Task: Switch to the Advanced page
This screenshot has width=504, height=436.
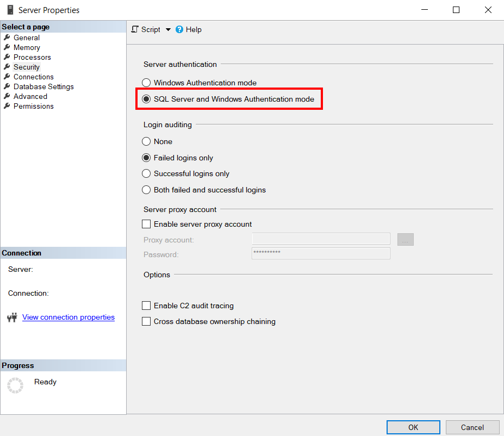Action: (x=30, y=96)
